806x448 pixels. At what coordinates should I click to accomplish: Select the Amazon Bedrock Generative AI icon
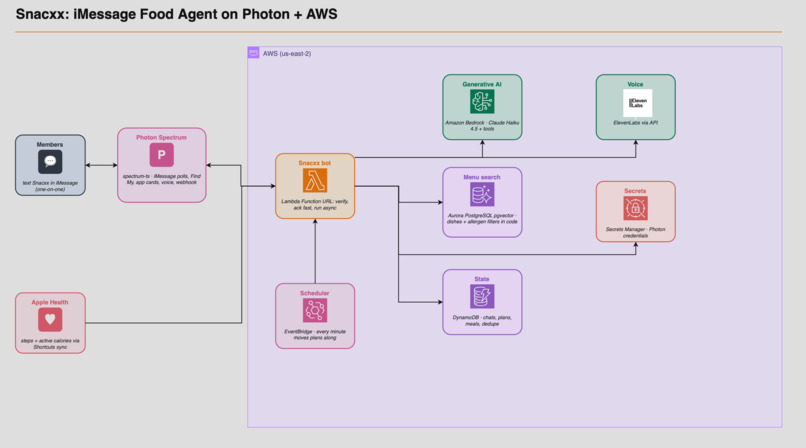point(482,102)
